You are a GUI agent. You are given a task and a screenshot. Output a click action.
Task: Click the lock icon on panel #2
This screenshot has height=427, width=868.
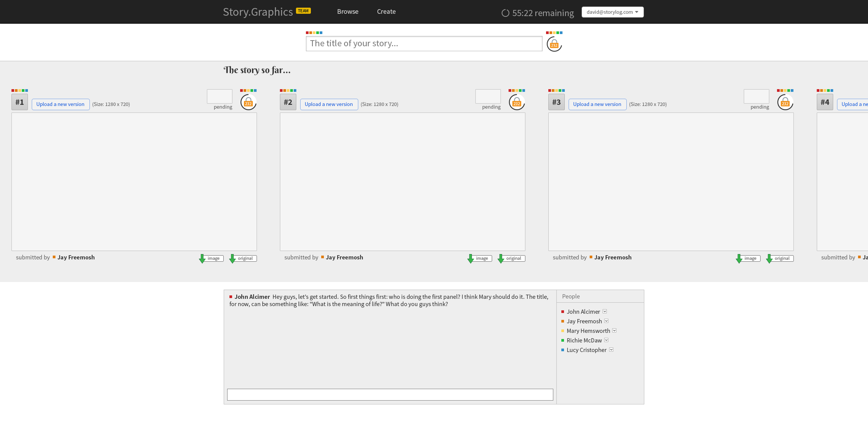(x=517, y=102)
